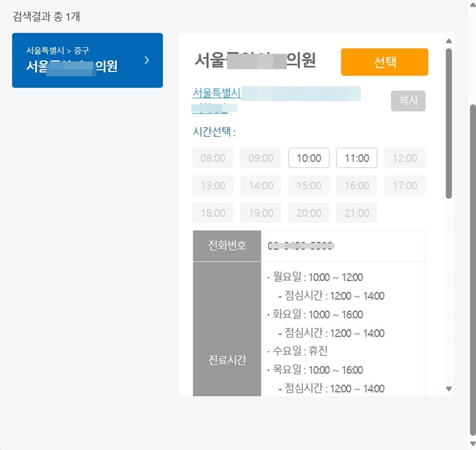Image resolution: width=476 pixels, height=450 pixels.
Task: Select the clinic result card in 중구
Action: coord(87,61)
